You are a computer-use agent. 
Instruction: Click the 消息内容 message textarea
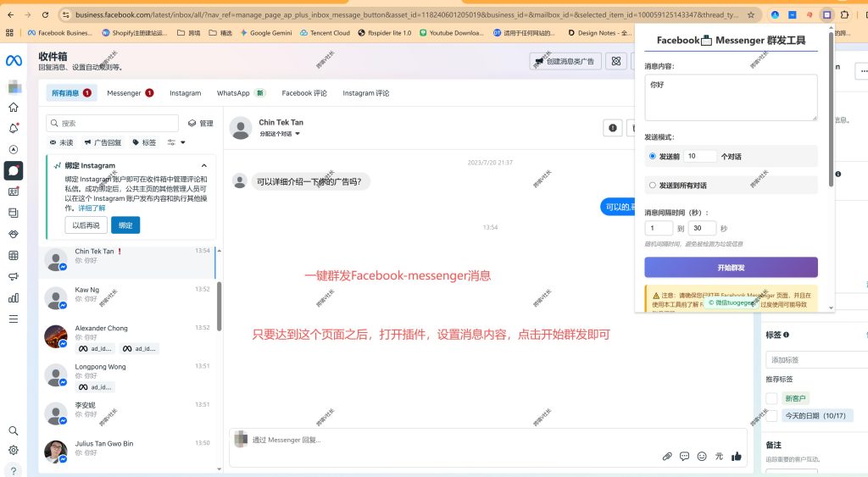pyautogui.click(x=731, y=97)
